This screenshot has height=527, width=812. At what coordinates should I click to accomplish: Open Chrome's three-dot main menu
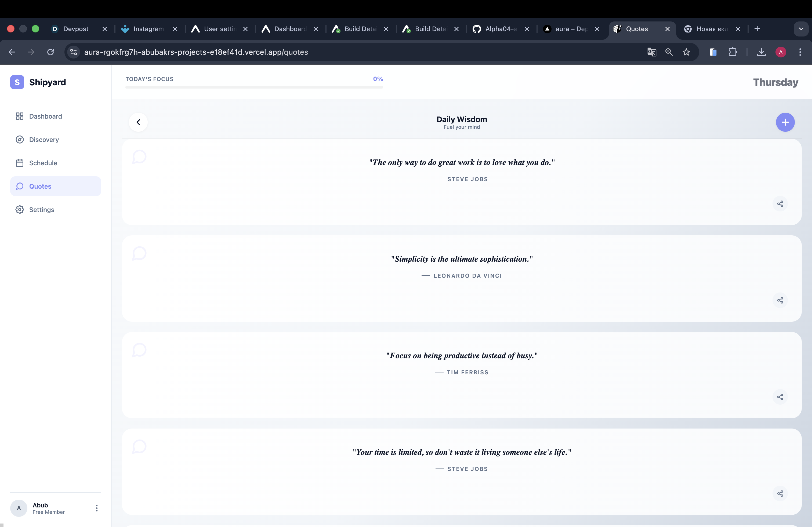[x=800, y=52]
